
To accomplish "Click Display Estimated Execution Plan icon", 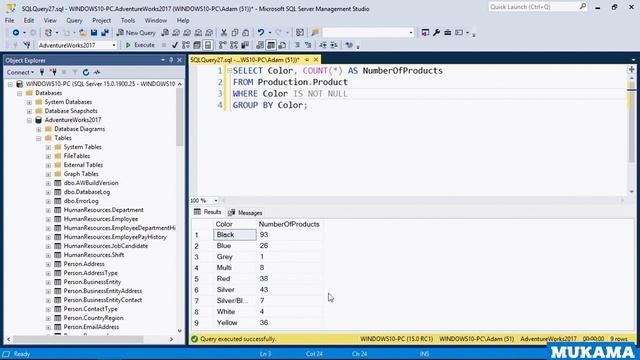I will tap(186, 45).
